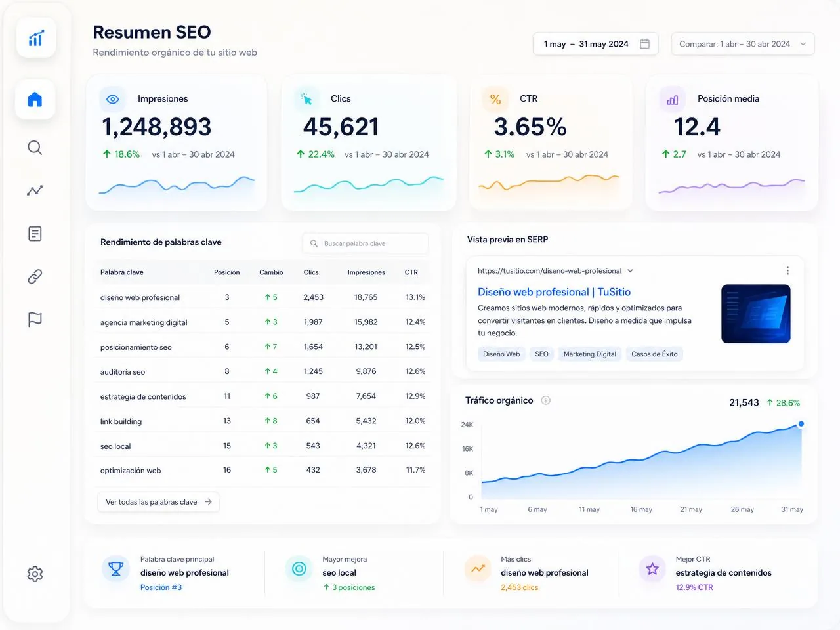Open the Diseño web profesional | TuSitio link
The width and height of the screenshot is (840, 630).
coord(554,292)
